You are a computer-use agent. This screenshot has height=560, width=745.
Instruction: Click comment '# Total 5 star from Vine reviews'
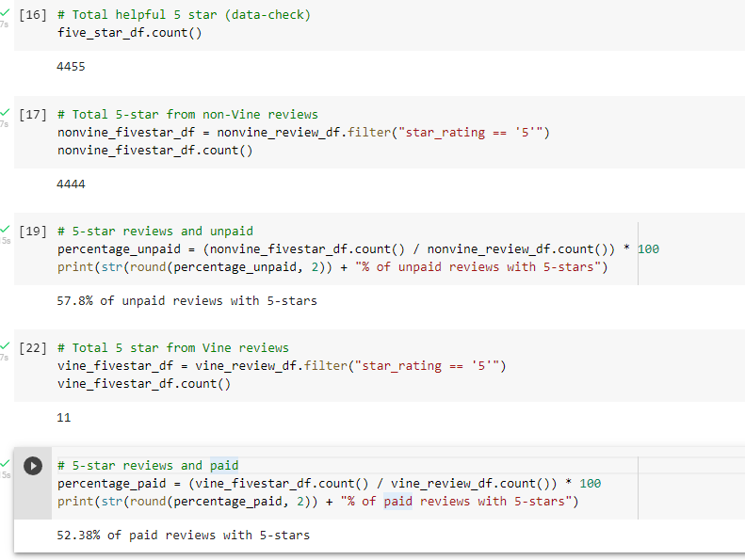pos(173,348)
